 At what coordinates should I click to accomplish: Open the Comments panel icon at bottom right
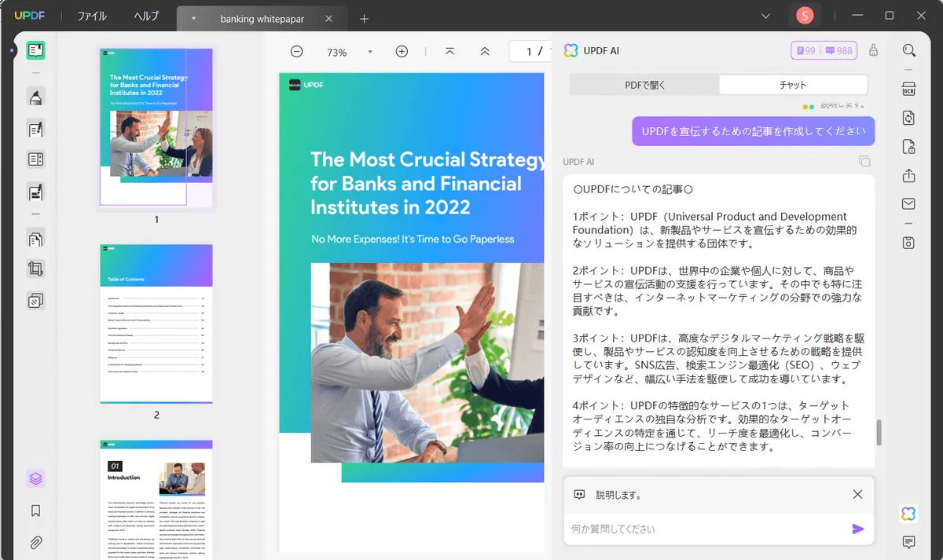(x=908, y=542)
